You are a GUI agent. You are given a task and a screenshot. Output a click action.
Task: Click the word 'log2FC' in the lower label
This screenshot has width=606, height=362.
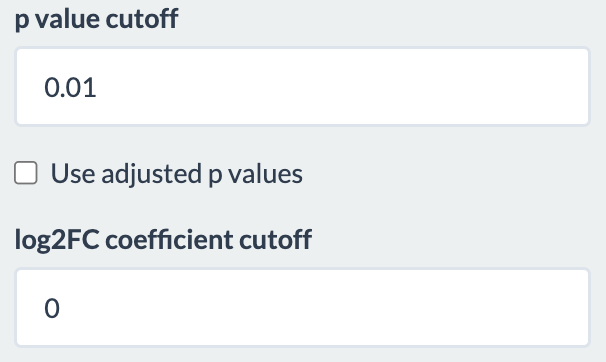[57, 240]
